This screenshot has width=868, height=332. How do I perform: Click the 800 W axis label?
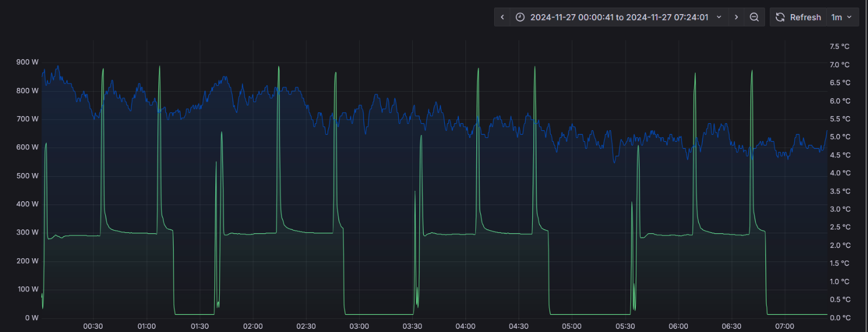(x=27, y=91)
